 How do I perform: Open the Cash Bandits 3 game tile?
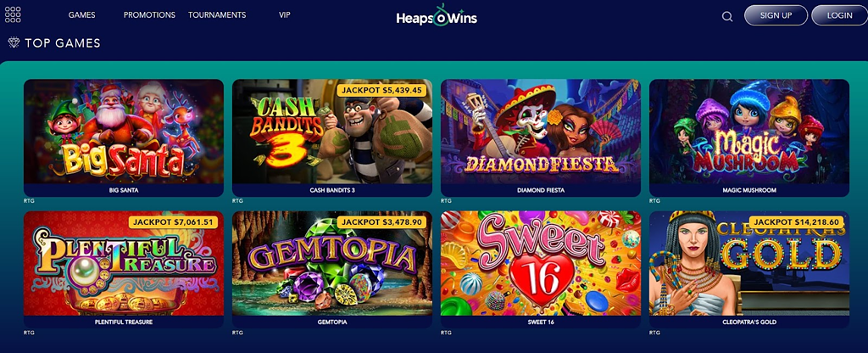(x=332, y=132)
